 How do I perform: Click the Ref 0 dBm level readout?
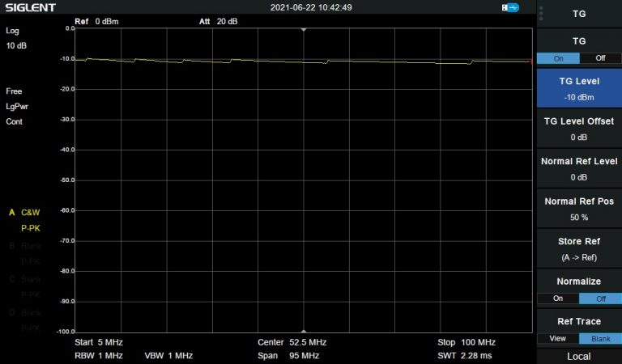(96, 21)
